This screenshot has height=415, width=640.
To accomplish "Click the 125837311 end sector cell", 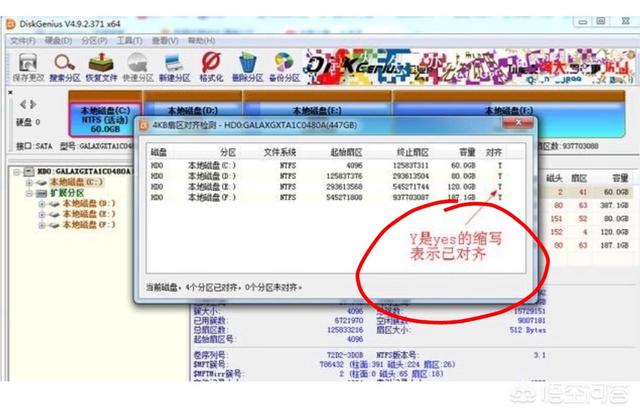I will coord(411,166).
